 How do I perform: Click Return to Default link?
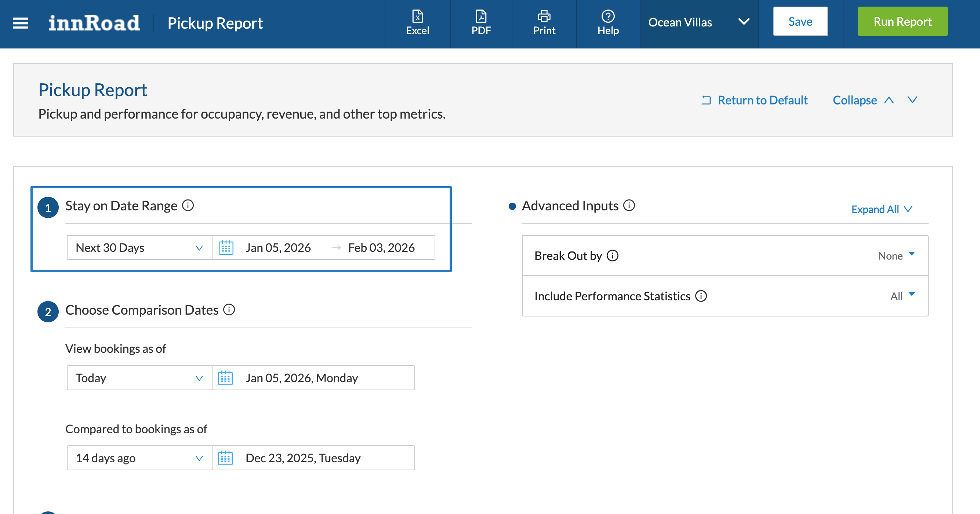click(x=755, y=100)
